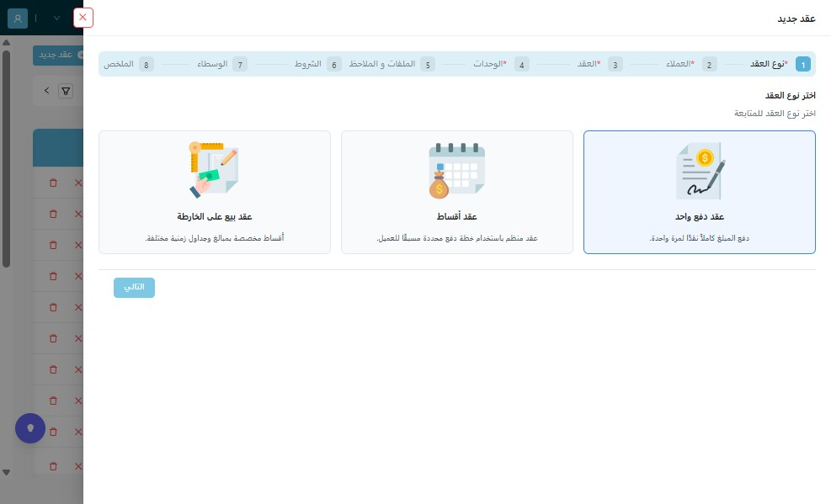The height and width of the screenshot is (504, 831).
Task: Click the background عقد جديد button behind the dialog
Action: pos(58,55)
